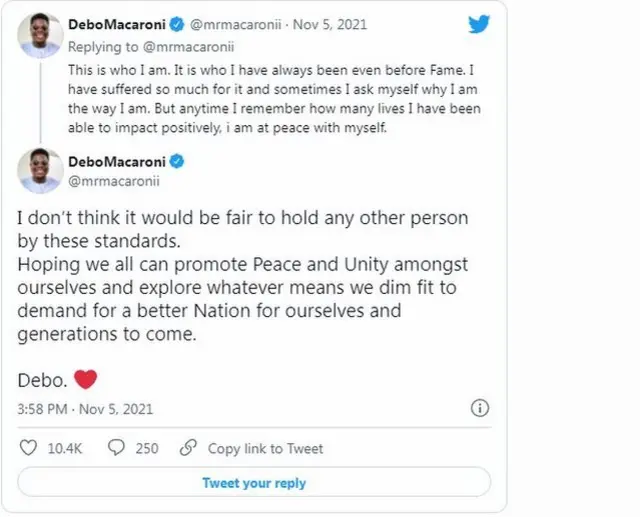
Task: Open replies via speech bubble icon
Action: pos(116,448)
